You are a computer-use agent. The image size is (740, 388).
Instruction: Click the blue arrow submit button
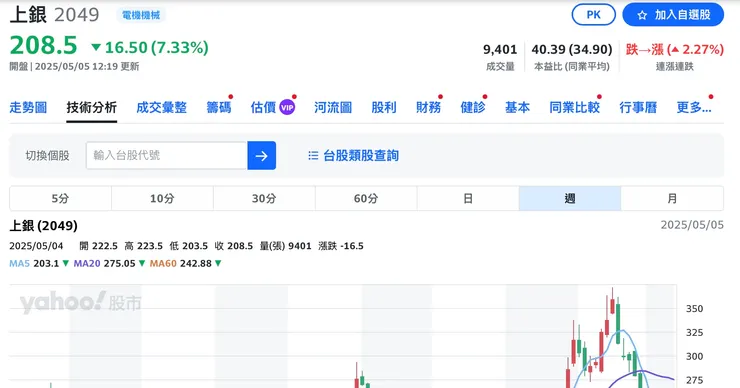click(x=261, y=155)
